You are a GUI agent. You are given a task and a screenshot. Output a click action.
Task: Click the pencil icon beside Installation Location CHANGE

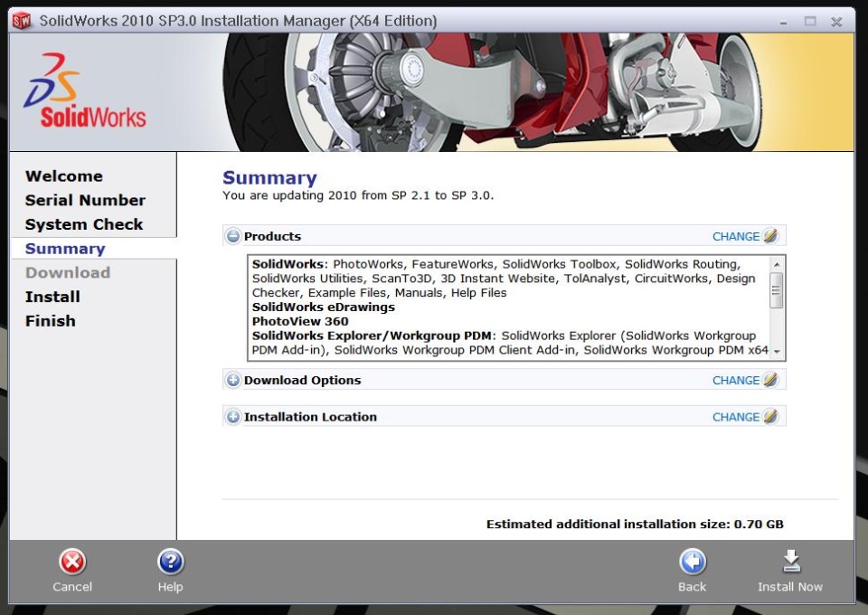click(770, 416)
